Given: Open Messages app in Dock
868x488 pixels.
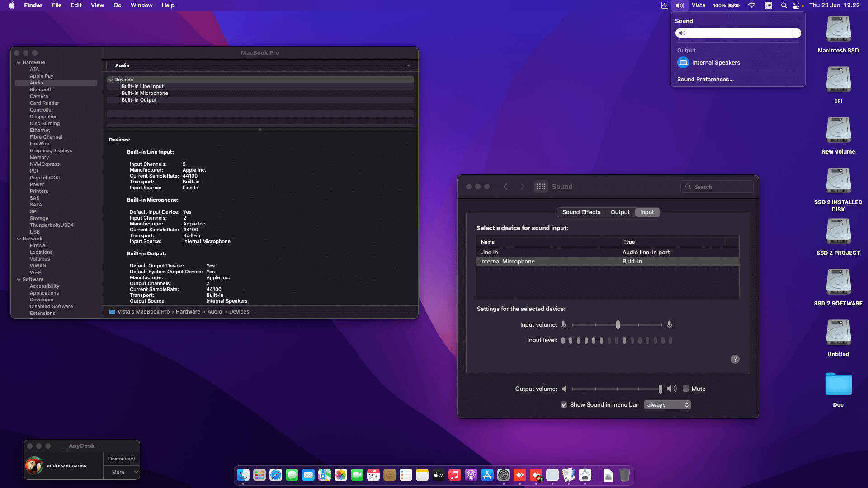Looking at the screenshot, I should [x=292, y=475].
